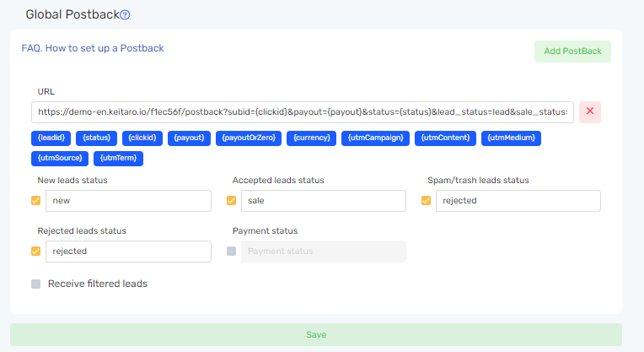Insert the {status} macro tag
This screenshot has height=352, width=644.
pos(97,138)
